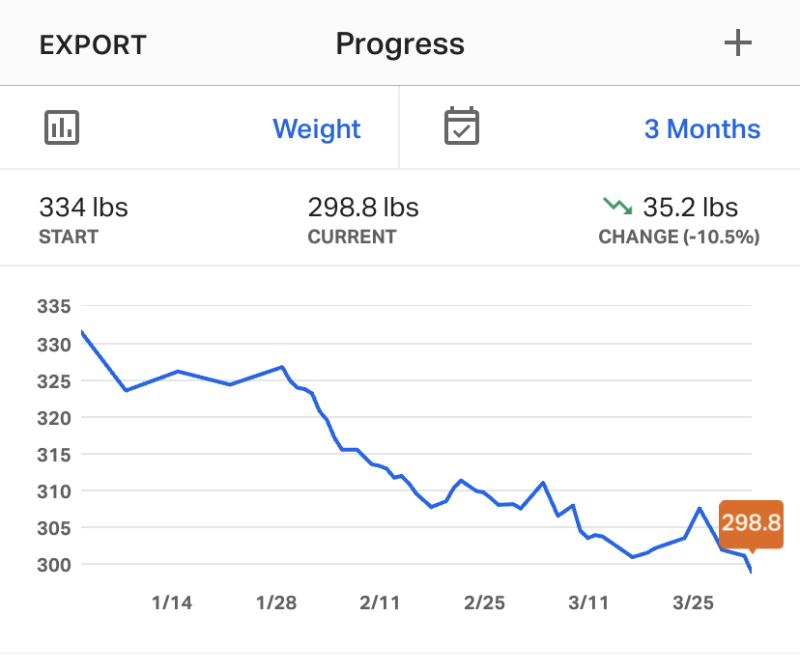This screenshot has width=800, height=672.
Task: Tap the bar chart measurement icon
Action: 62,127
